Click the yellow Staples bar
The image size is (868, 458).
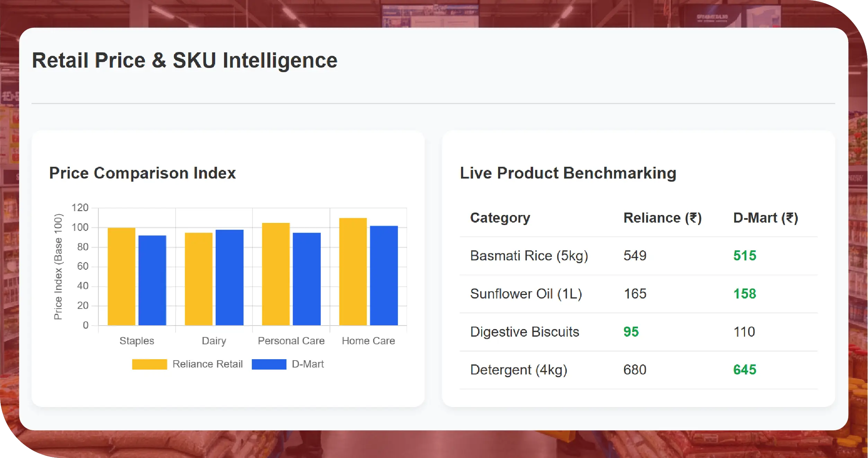pos(121,276)
